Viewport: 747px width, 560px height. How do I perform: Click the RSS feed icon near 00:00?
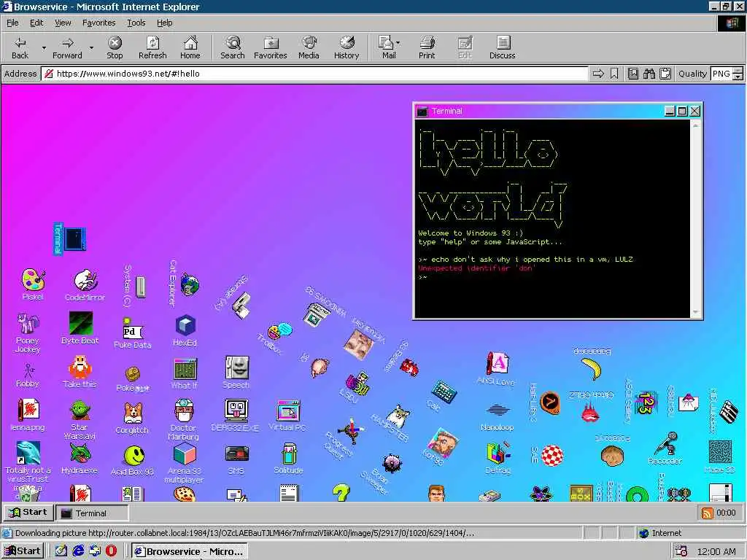708,513
